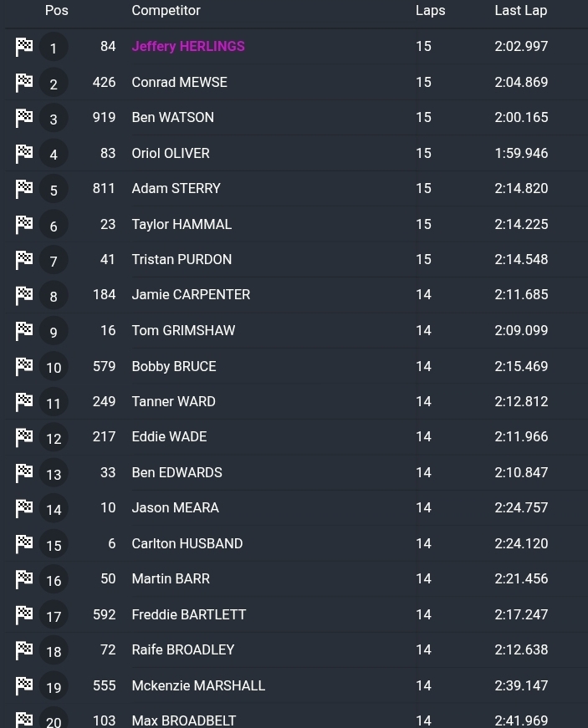Click finish flag icon beside Tanner Ward
The height and width of the screenshot is (728, 588).
pyautogui.click(x=24, y=402)
